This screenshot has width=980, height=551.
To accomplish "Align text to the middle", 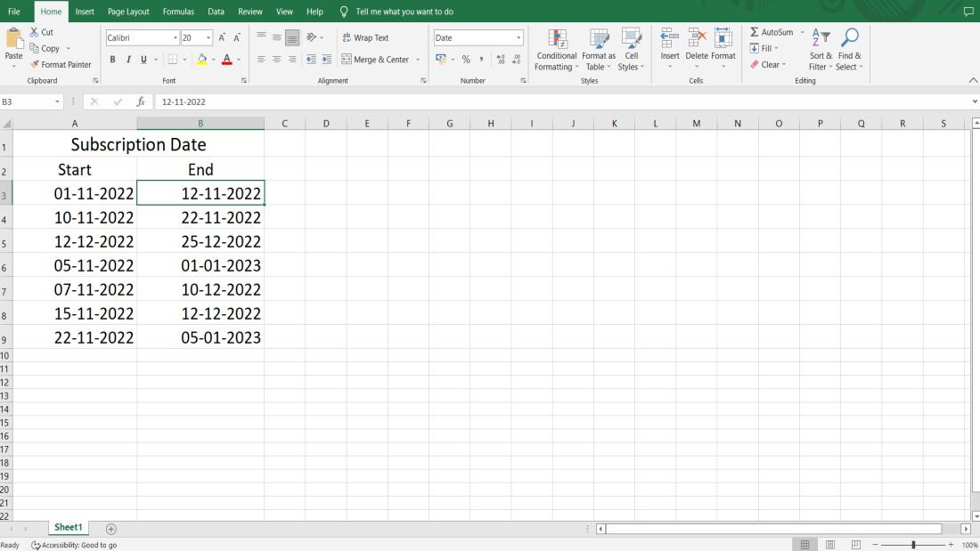I will (x=276, y=37).
